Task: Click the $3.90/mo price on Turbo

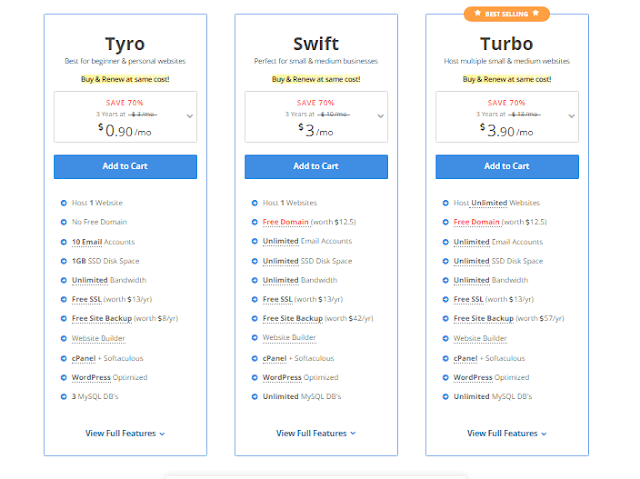Action: 507,131
